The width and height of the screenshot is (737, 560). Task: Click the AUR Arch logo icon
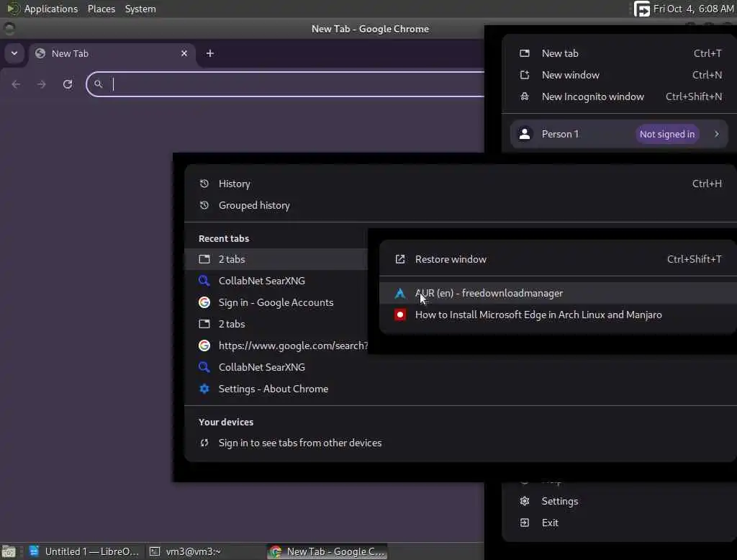[400, 294]
